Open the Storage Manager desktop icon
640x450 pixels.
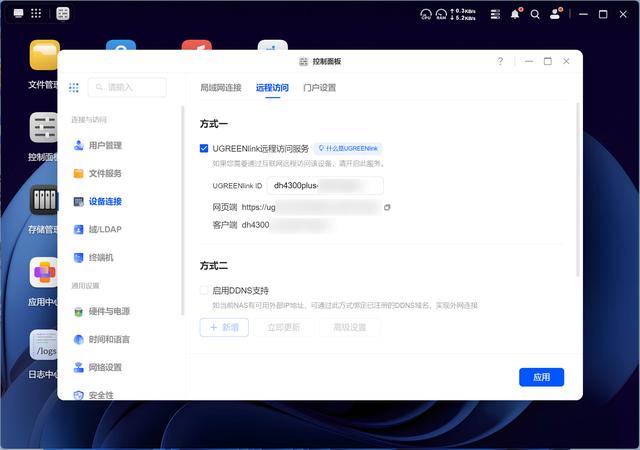point(44,200)
